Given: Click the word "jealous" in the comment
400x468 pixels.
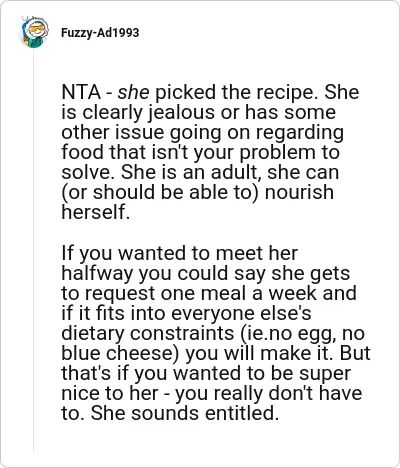Looking at the screenshot, I should [182, 112].
